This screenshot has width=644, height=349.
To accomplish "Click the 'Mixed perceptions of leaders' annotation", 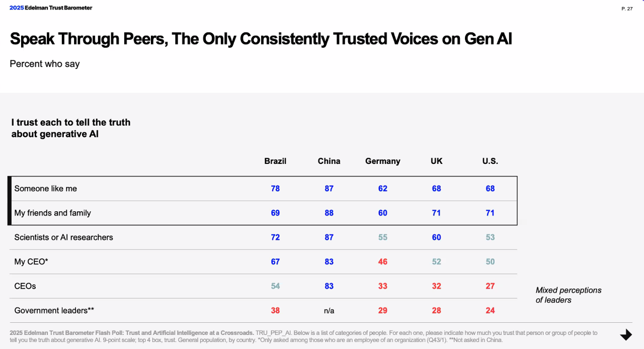I will pyautogui.click(x=569, y=295).
